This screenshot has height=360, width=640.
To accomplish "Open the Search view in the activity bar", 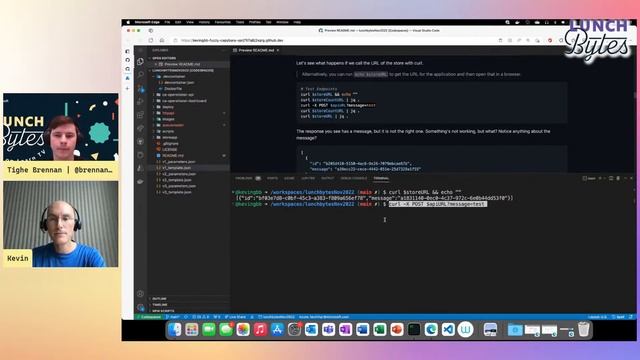I will pyautogui.click(x=140, y=75).
